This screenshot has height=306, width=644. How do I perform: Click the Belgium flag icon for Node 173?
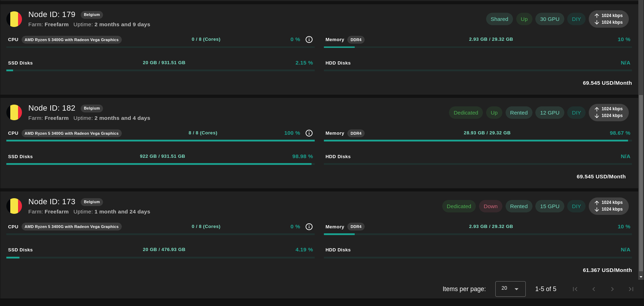[x=14, y=206]
